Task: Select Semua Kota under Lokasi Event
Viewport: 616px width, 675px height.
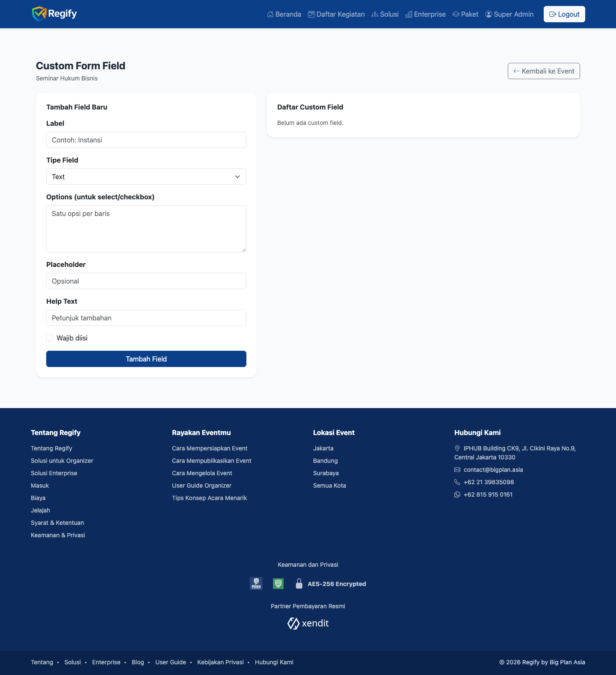Action: point(329,486)
